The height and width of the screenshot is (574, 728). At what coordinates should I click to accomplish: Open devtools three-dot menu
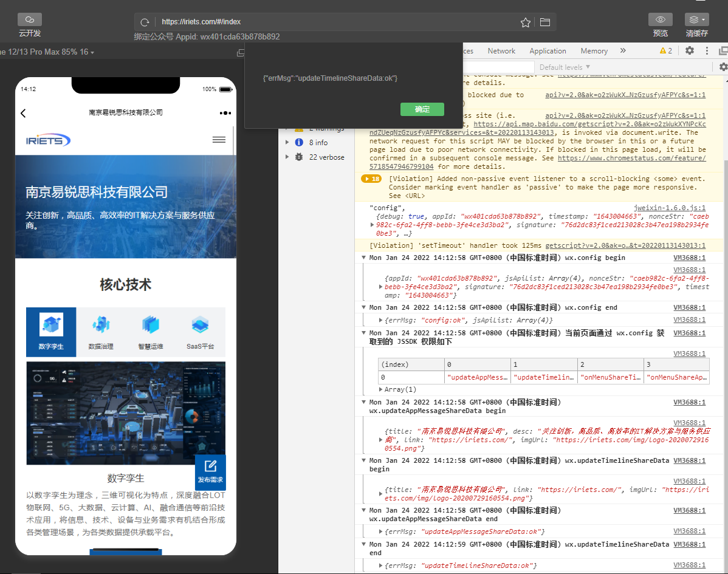[x=707, y=50]
